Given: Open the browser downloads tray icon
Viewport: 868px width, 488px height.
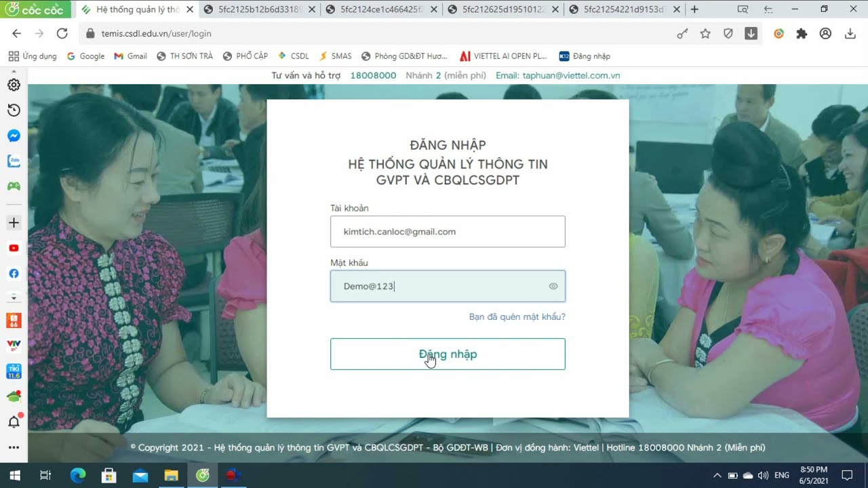Looking at the screenshot, I should coord(850,33).
